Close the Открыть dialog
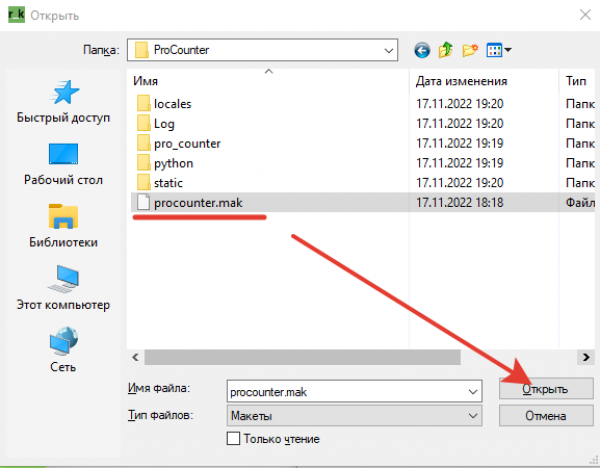The width and height of the screenshot is (600, 468). [x=585, y=15]
